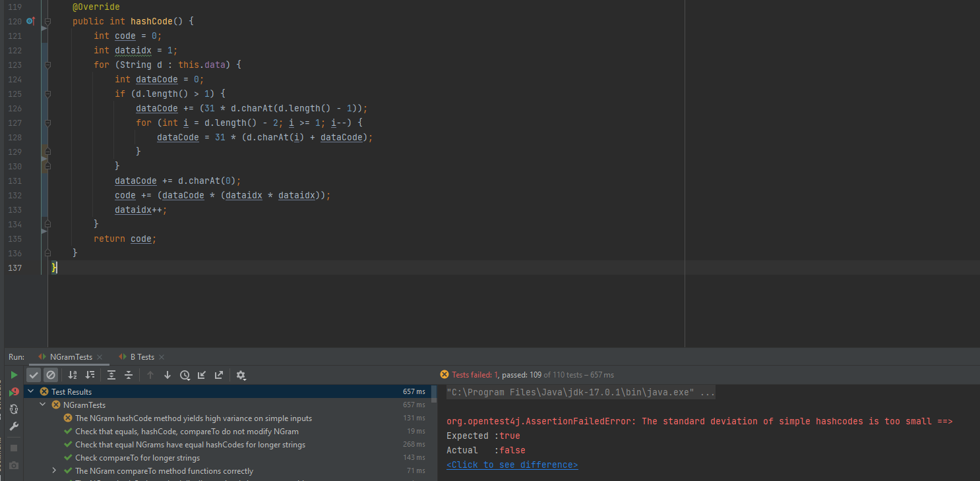
Task: Collapse all test result nodes
Action: [x=129, y=375]
